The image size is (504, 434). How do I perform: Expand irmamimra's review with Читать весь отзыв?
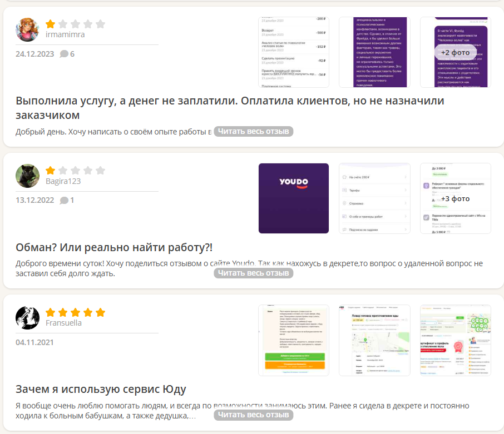coord(253,132)
